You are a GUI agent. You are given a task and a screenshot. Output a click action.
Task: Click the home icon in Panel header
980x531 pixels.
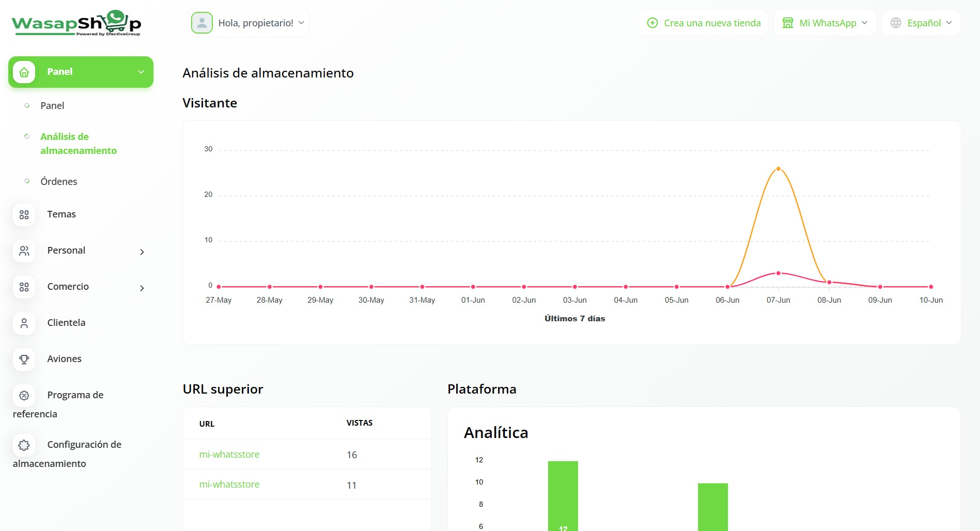pyautogui.click(x=24, y=72)
